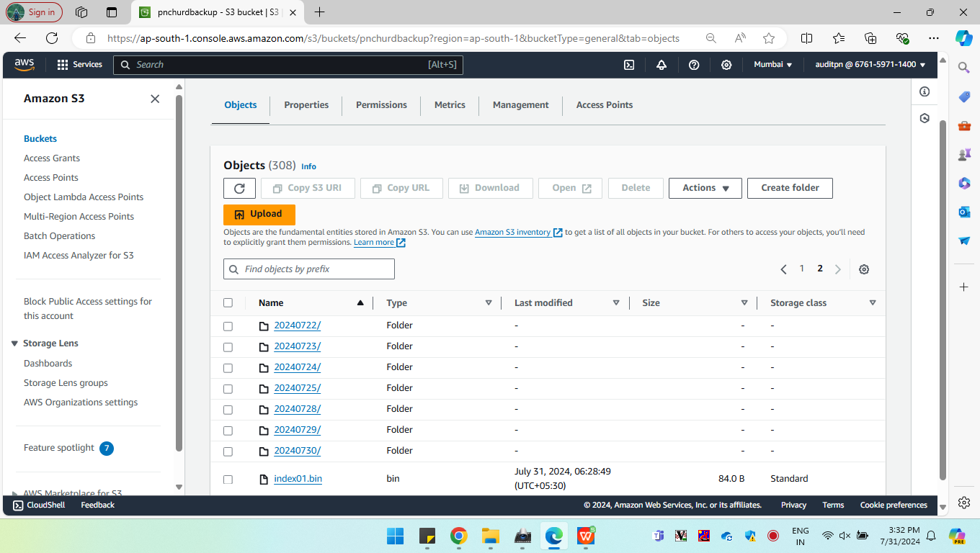
Task: Switch to the Permissions tab
Action: (381, 105)
